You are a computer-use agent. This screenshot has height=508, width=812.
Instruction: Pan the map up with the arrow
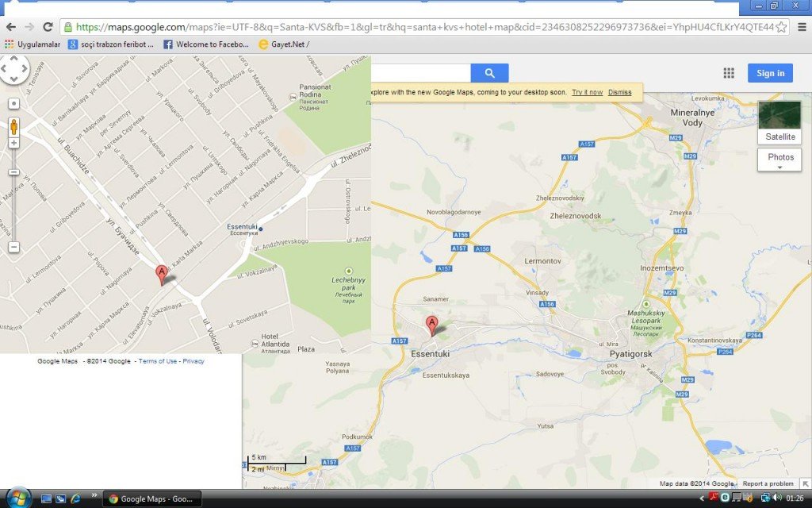(14, 59)
